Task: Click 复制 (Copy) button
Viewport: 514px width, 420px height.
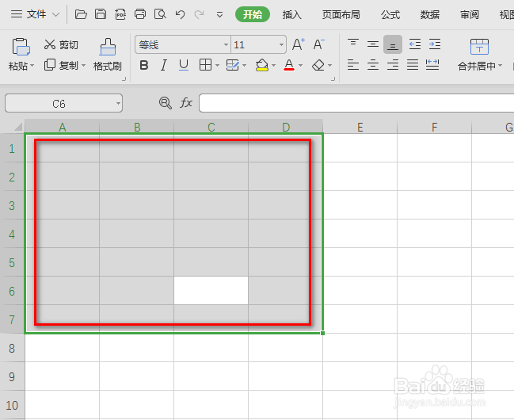Action: 61,65
